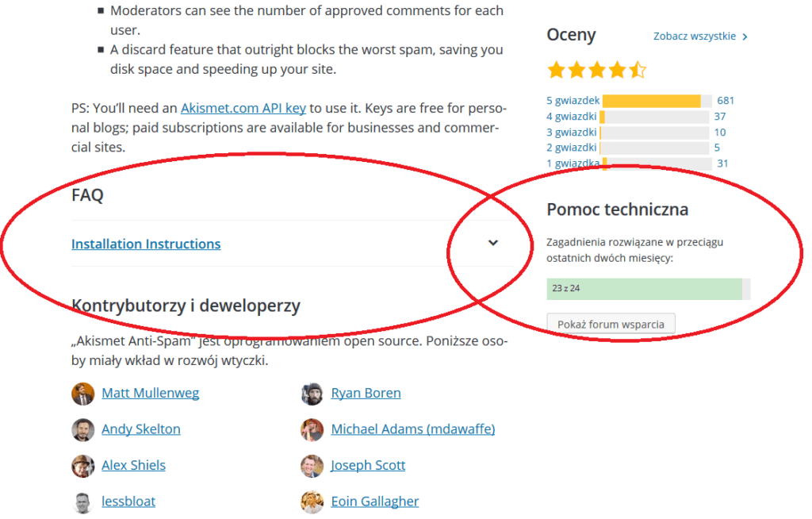
Task: Click the 5 gwiazdek rating bar
Action: click(657, 101)
